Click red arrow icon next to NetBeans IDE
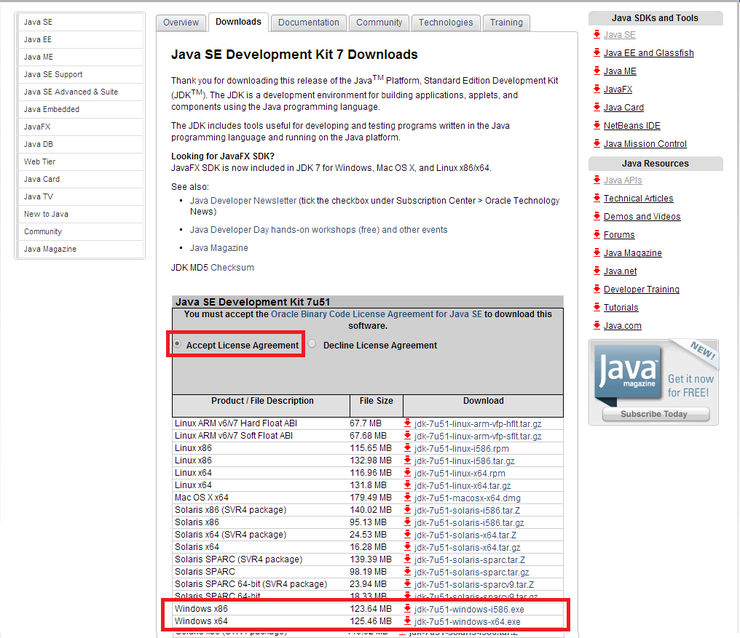 597,126
